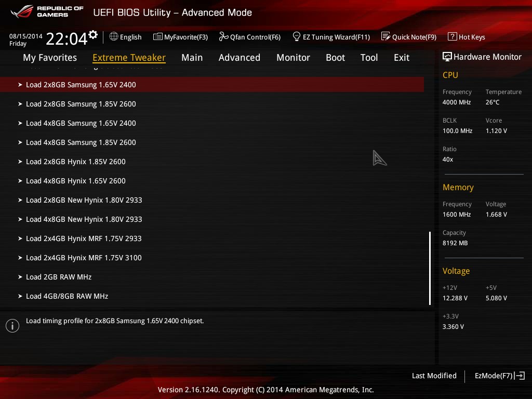
Task: Click the CPU temperature 26°C value
Action: coord(493,102)
